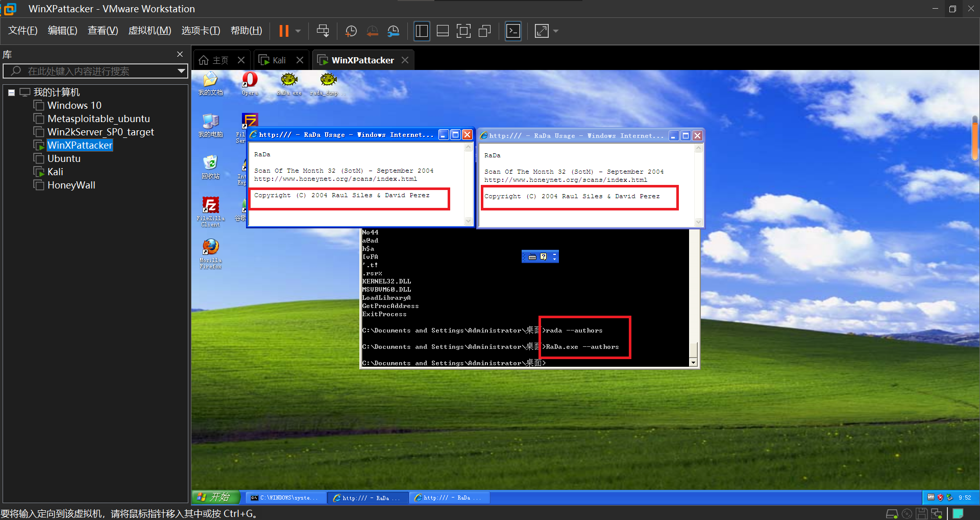Send Ctrl+Alt+Del to the virtual machine
The width and height of the screenshot is (980, 520).
click(323, 31)
